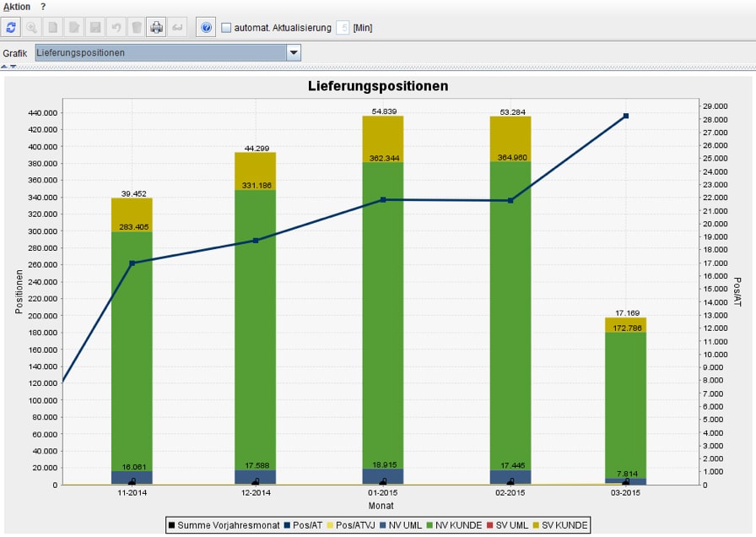Click bar value label 331.186
The height and width of the screenshot is (537, 756).
pos(256,185)
